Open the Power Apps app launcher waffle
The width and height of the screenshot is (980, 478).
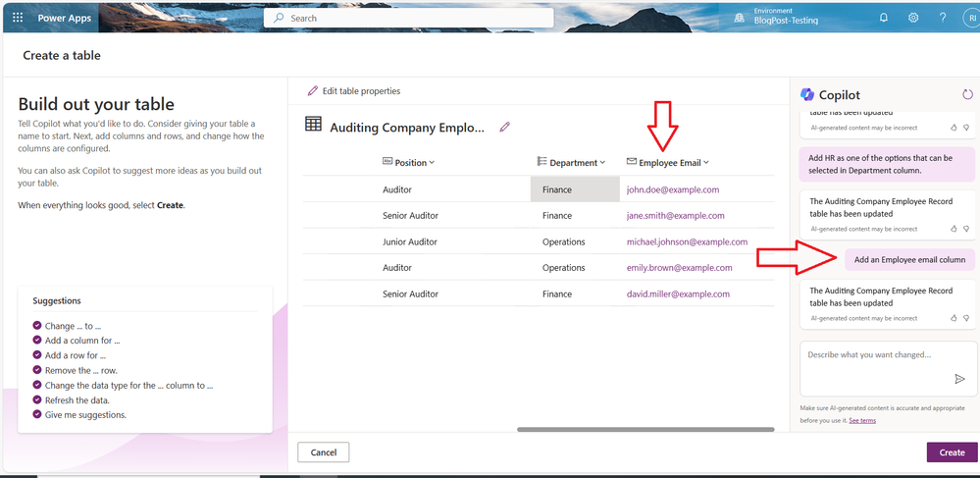[x=18, y=18]
